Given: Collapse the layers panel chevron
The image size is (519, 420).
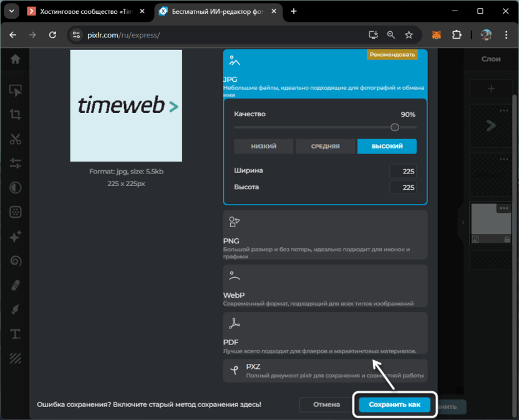Looking at the screenshot, I should (x=463, y=222).
